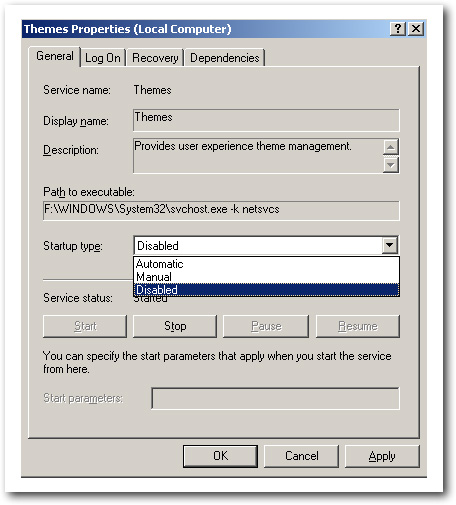Click the Path to executable field

[x=221, y=210]
